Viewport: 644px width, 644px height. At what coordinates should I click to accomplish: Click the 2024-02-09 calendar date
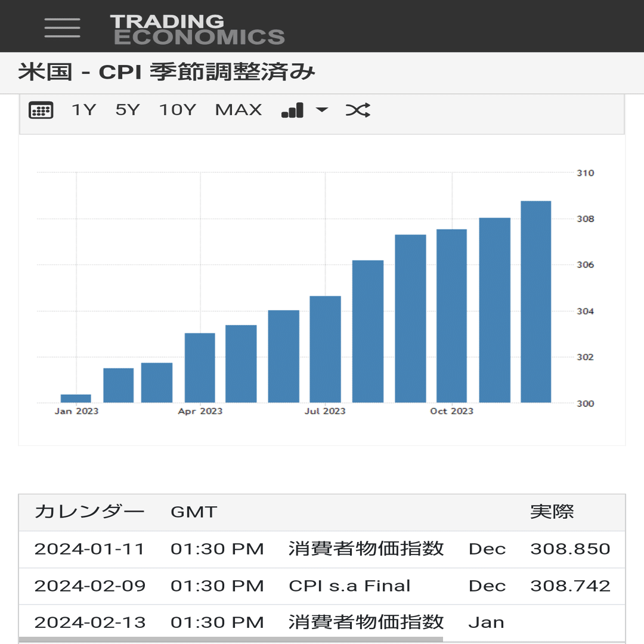click(x=89, y=586)
